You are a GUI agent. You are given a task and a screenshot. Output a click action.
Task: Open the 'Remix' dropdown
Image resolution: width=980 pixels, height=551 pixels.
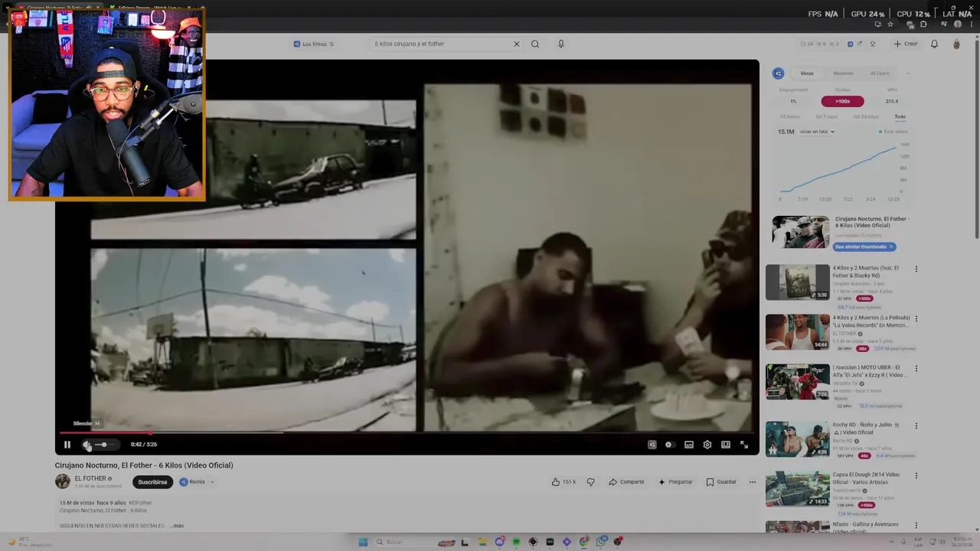[198, 482]
